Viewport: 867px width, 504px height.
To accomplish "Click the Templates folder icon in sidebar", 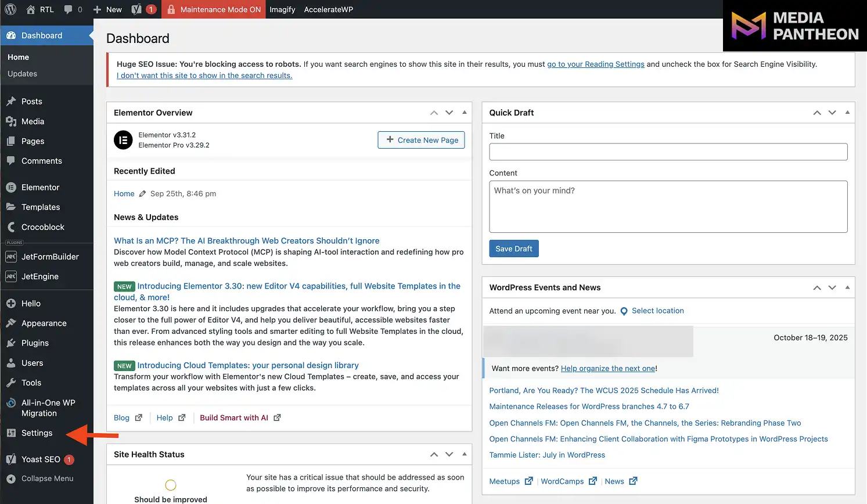I will pos(11,207).
